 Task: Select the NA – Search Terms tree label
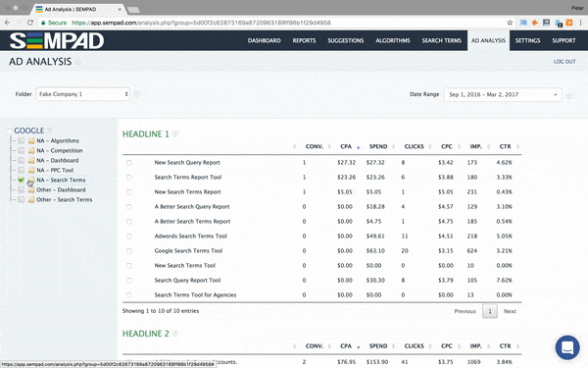[x=61, y=180]
